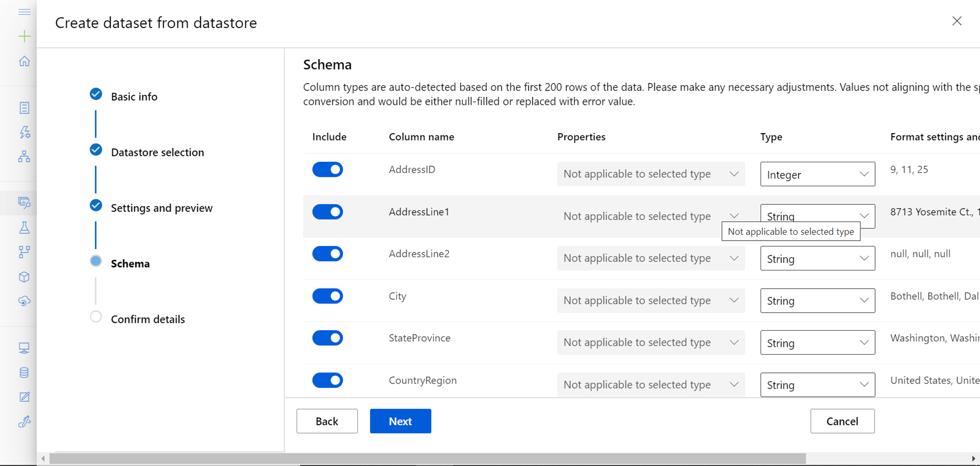Go to Home via the house icon
980x466 pixels.
tap(24, 61)
